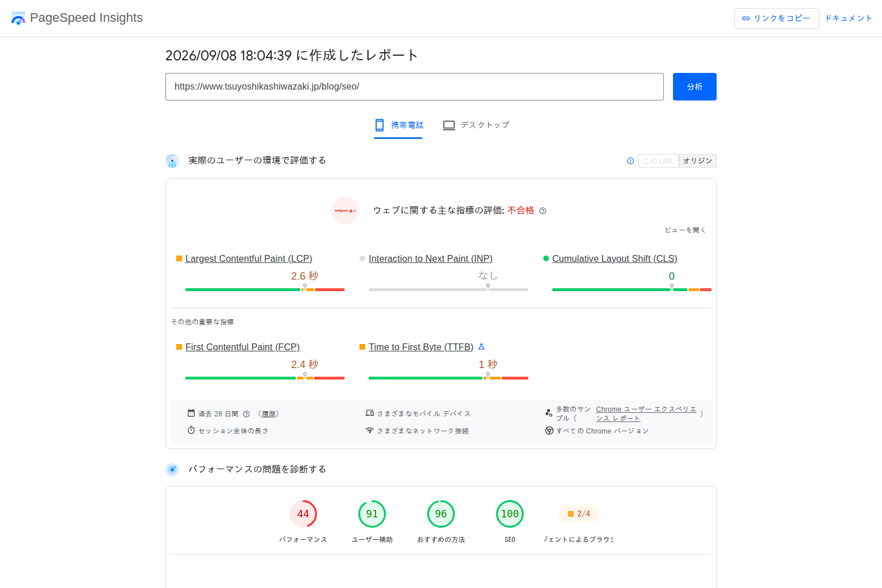Viewport: 882px width, 588px height.
Task: Focus the URL input field
Action: click(414, 87)
